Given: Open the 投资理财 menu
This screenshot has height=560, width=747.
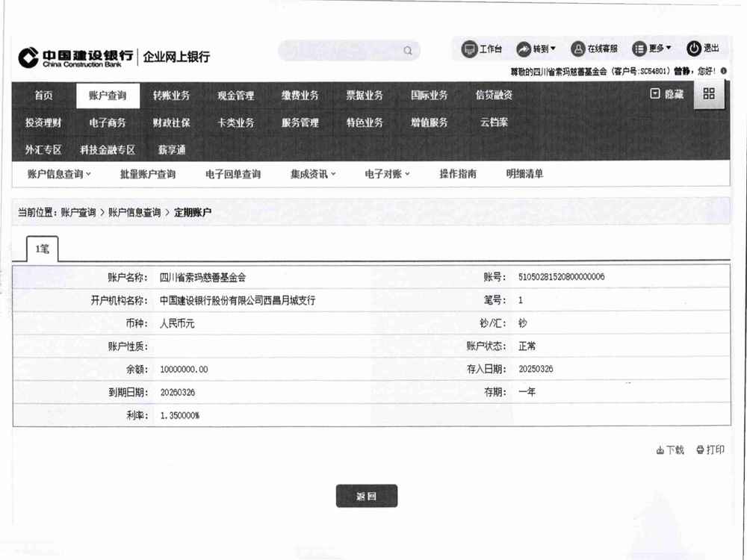Looking at the screenshot, I should [43, 123].
